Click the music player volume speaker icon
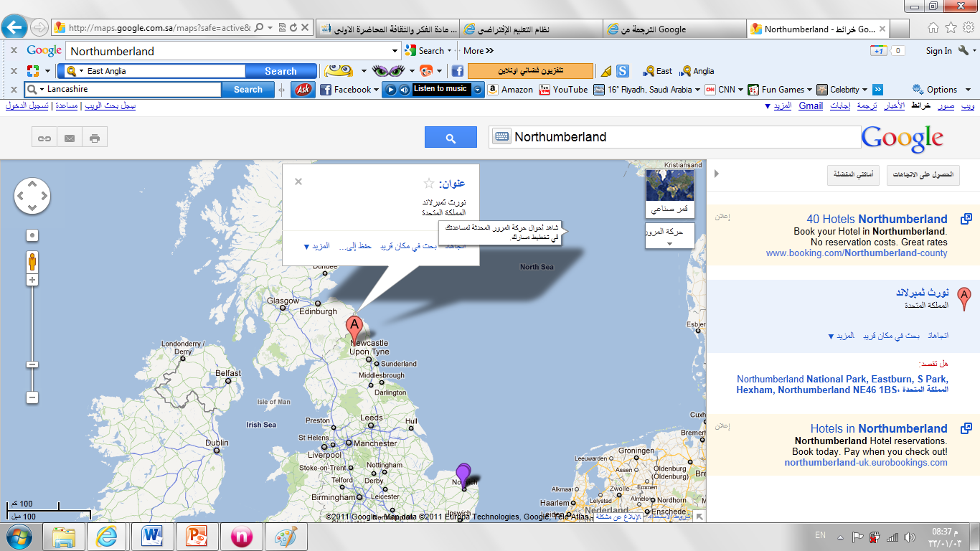 (405, 90)
